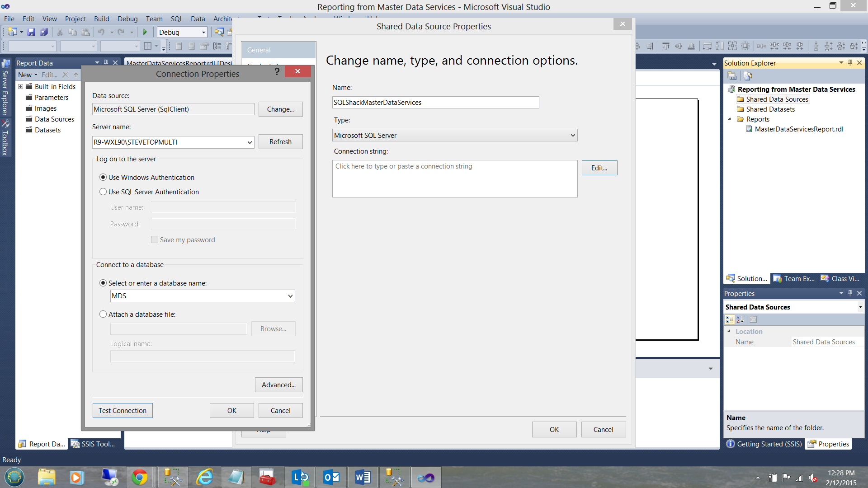Click the data source Name input field
Image resolution: width=868 pixels, height=488 pixels.
tap(435, 102)
